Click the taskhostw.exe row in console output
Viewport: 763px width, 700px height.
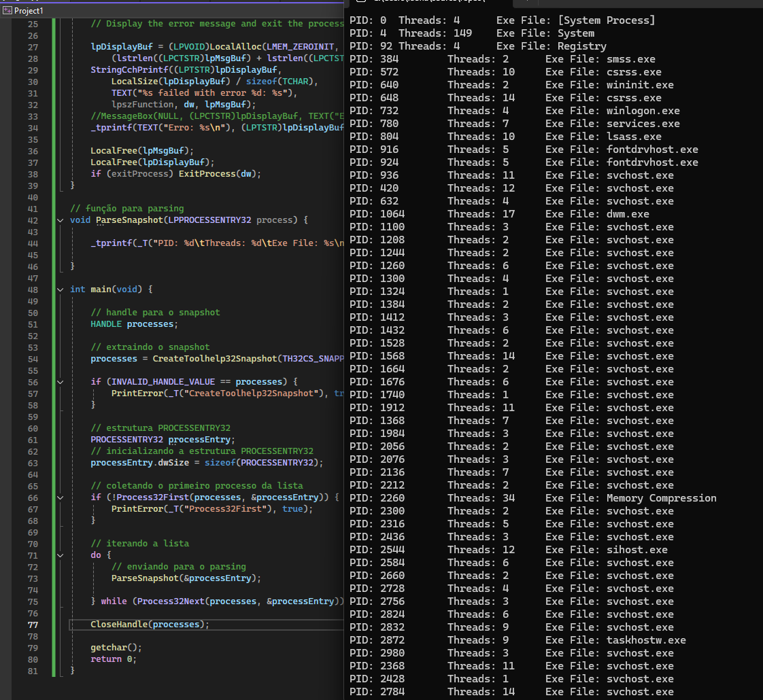518,640
